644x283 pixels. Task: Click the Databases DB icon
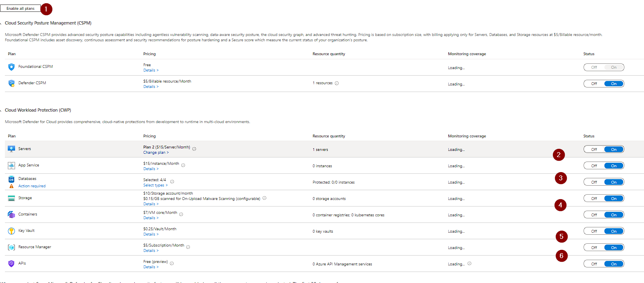click(11, 179)
